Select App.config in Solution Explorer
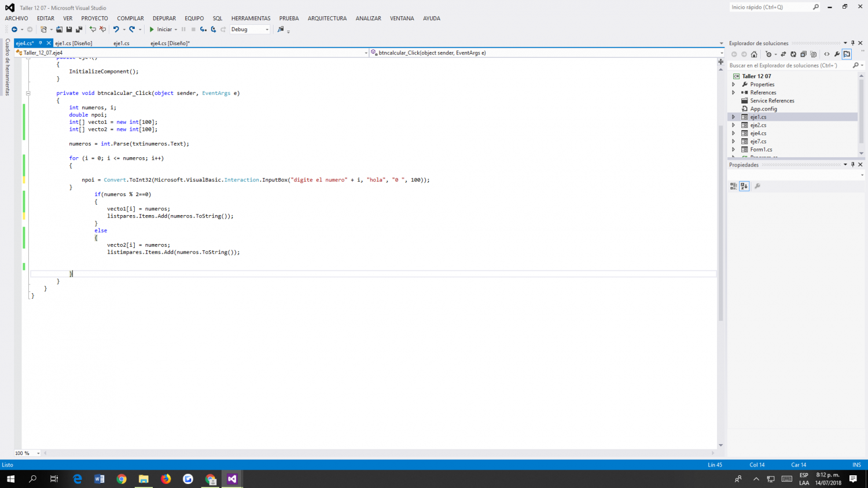Screen dimensions: 868x488 pos(763,109)
